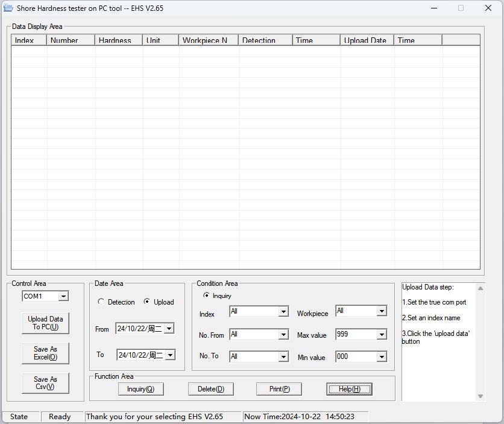Open the COM1 port dropdown
Image resolution: width=504 pixels, height=424 pixels.
coord(62,296)
